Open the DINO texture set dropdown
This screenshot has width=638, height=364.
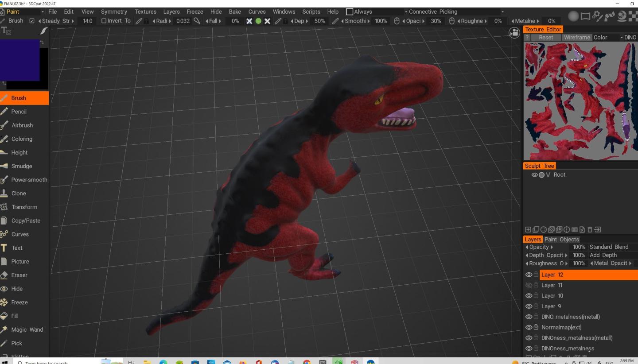click(630, 38)
